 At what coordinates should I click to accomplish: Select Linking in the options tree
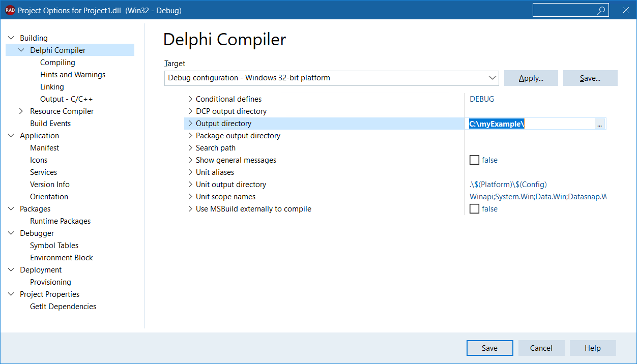coord(52,87)
